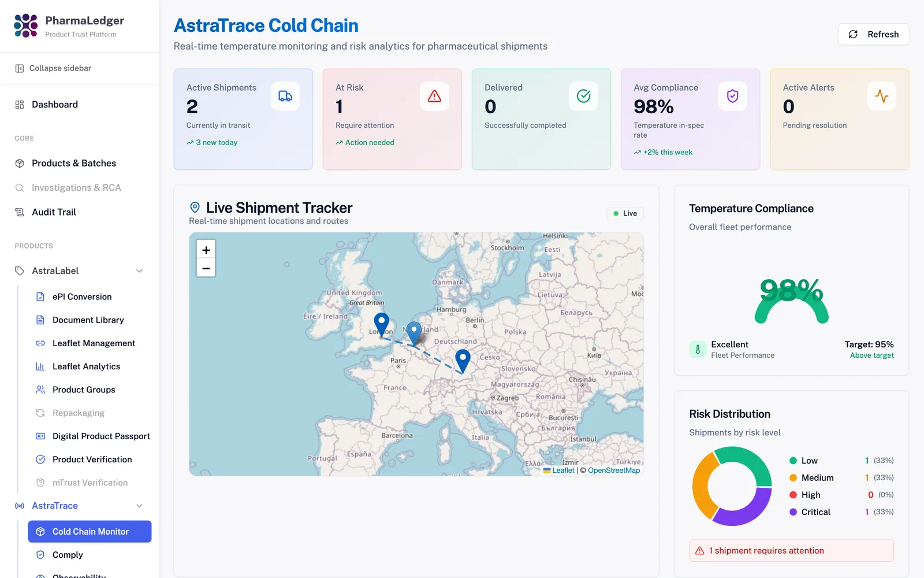Click the Leaflet Analytics chart icon
Image resolution: width=924 pixels, height=578 pixels.
40,366
